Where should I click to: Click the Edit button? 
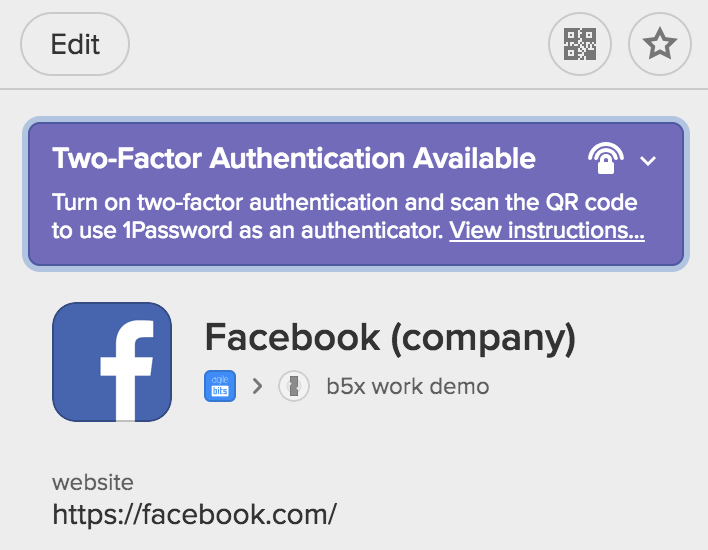point(75,44)
